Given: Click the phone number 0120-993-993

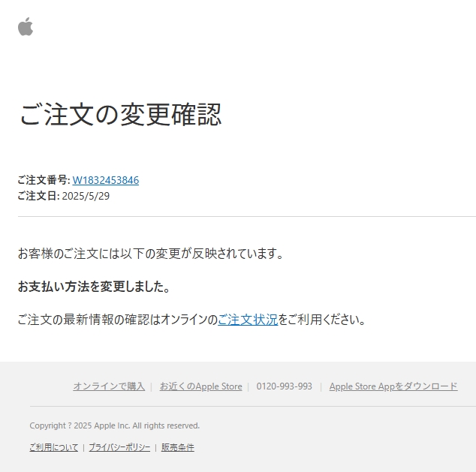Looking at the screenshot, I should tap(284, 386).
